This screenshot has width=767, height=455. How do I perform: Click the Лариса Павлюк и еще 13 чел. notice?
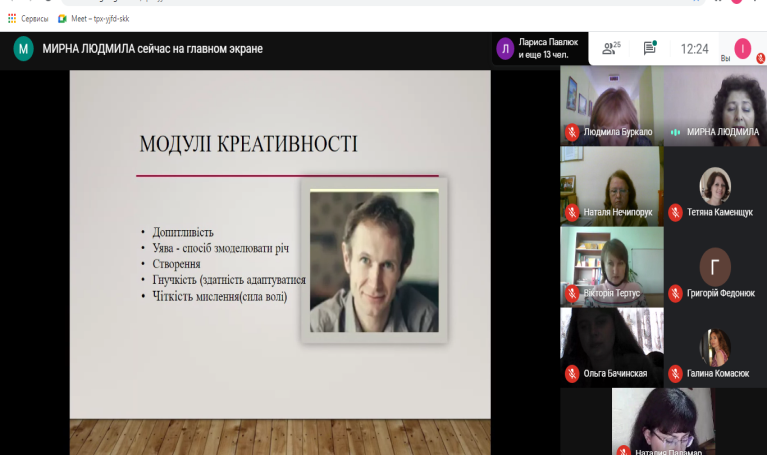click(540, 48)
